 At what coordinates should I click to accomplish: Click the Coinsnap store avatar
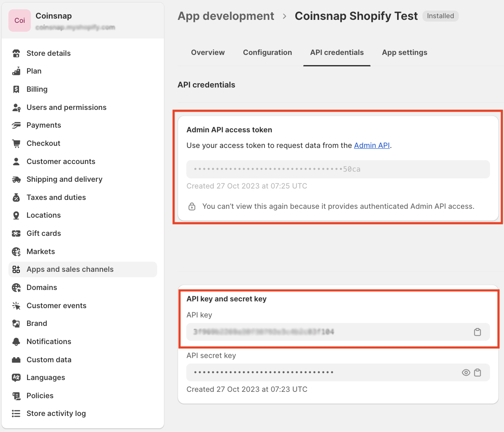pyautogui.click(x=20, y=21)
